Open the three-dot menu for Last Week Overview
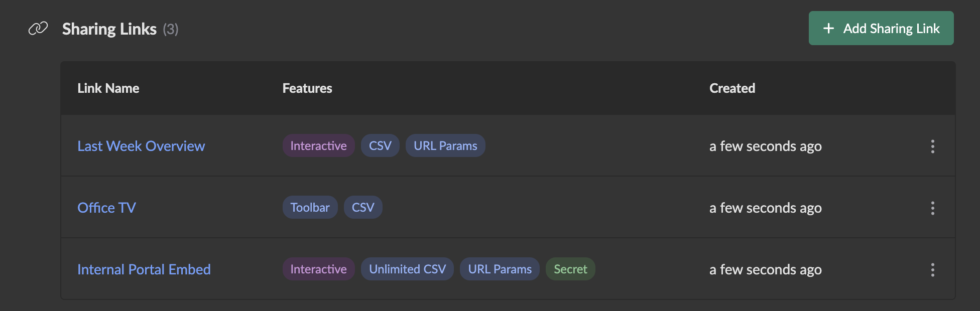The width and height of the screenshot is (980, 311). click(x=932, y=146)
